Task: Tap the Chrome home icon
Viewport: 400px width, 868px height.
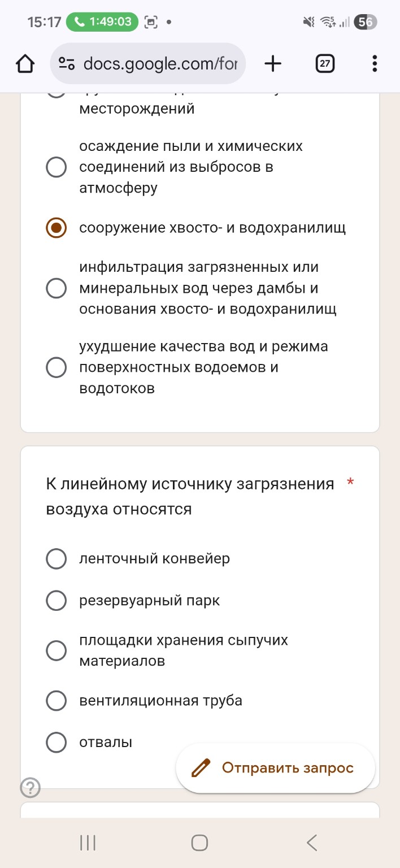Action: (25, 63)
